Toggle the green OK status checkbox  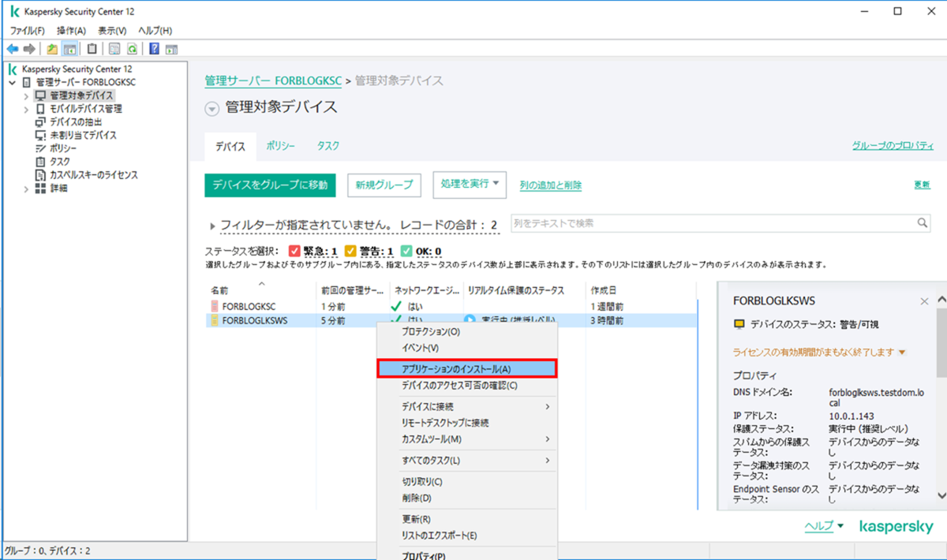tap(406, 252)
